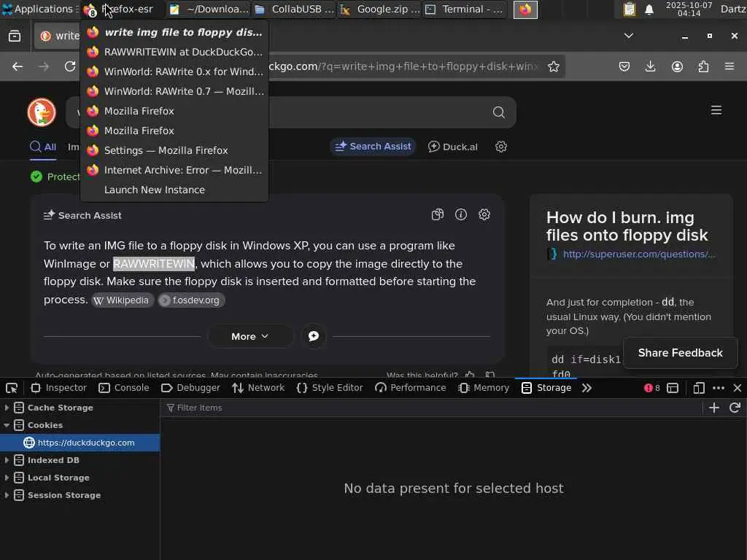
Task: Open the superuser.com questions link
Action: click(x=639, y=254)
